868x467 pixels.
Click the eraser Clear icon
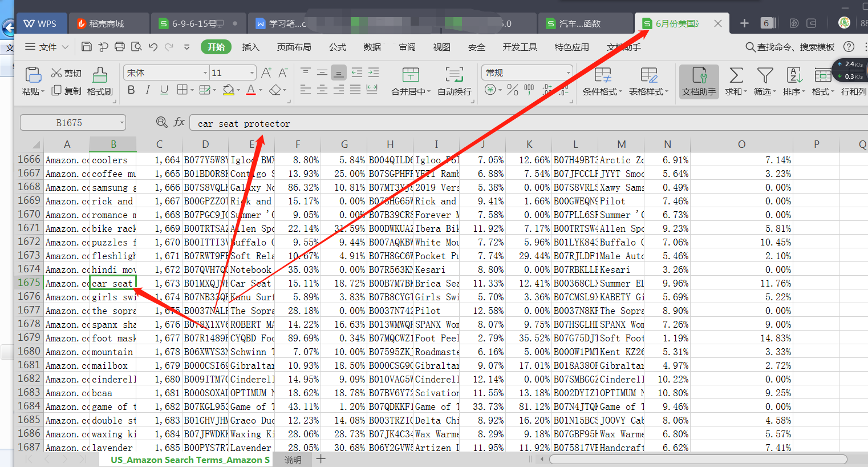(275, 90)
